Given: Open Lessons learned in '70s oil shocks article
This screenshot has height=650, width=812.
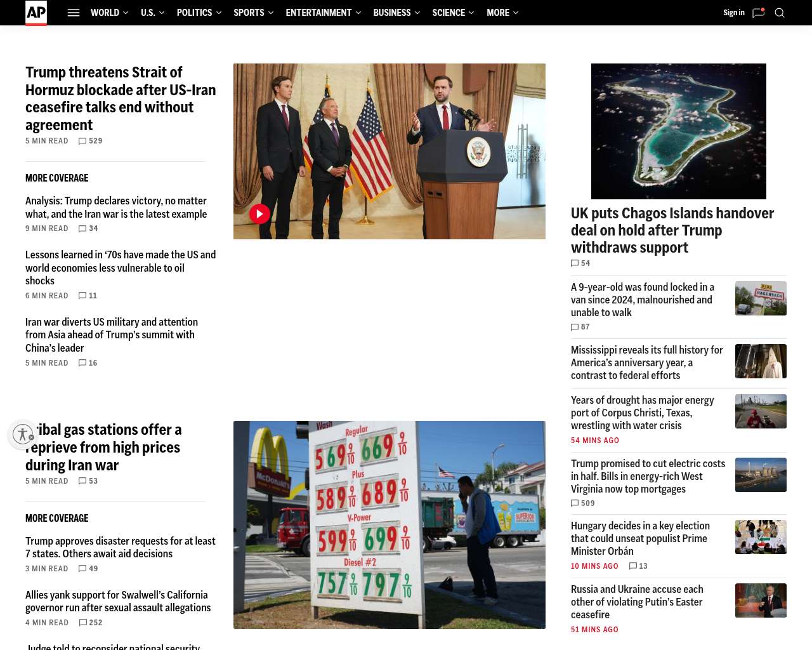Looking at the screenshot, I should point(121,268).
